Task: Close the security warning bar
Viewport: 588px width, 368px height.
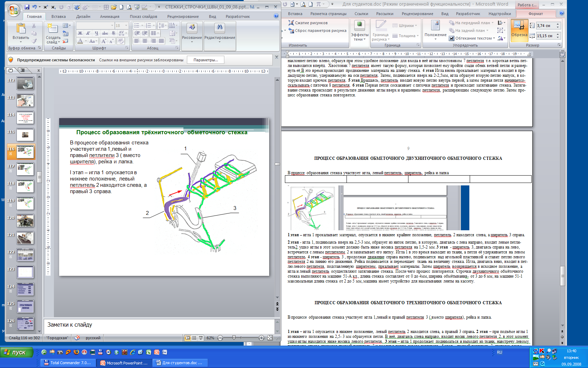Action: coord(276,57)
